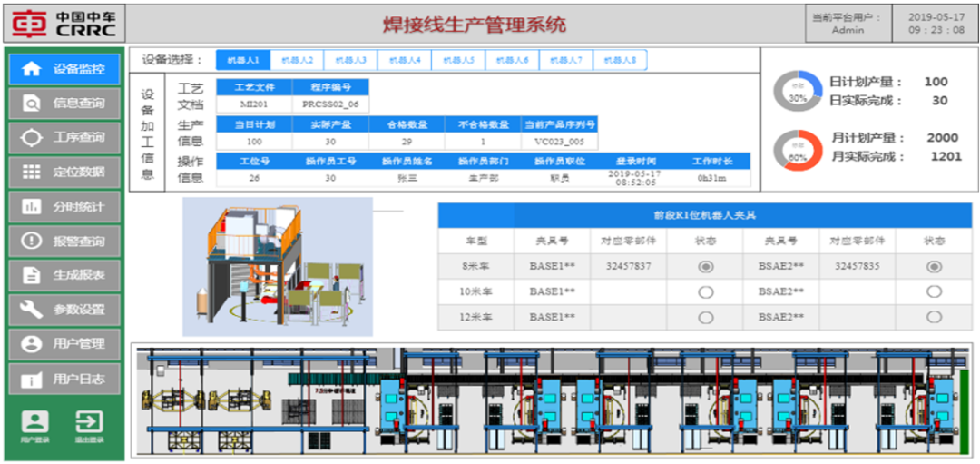Click the 退出登录 exit icon
This screenshot has height=464, width=980.
(x=89, y=423)
